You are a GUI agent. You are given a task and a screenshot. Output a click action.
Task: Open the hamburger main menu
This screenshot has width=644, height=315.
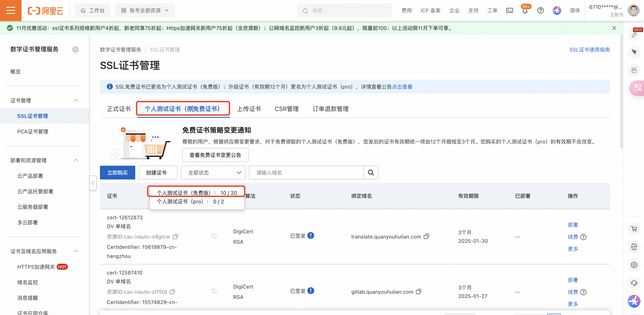[x=11, y=11]
